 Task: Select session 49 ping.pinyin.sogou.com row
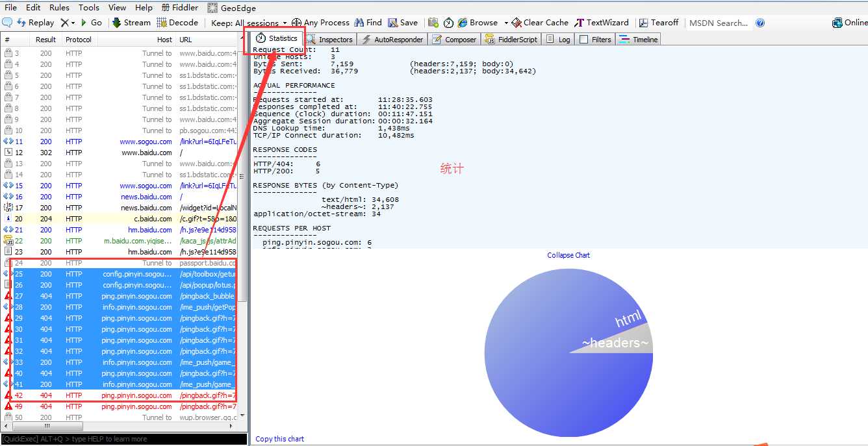[120, 406]
